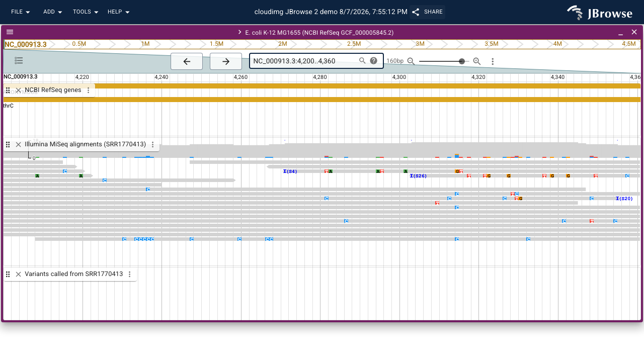Screen dimensions: 644x362
Task: Click the search magnifier icon in location box
Action: click(362, 61)
